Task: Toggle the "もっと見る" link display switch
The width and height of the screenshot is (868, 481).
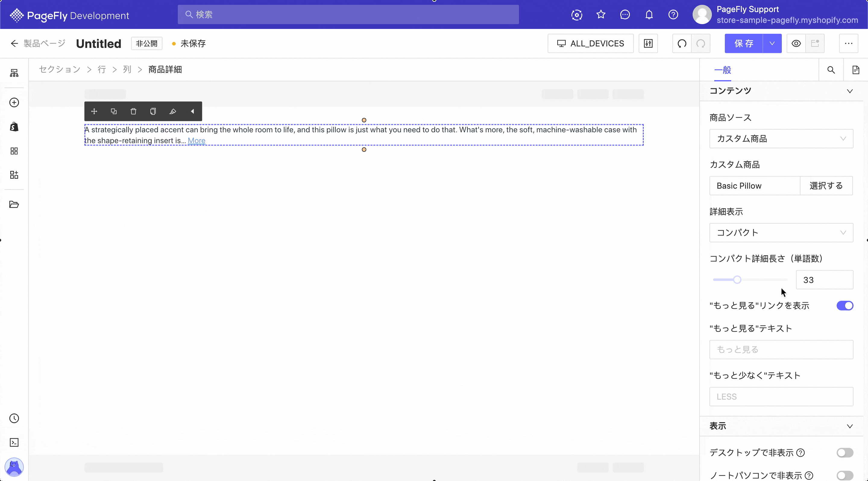Action: pyautogui.click(x=845, y=306)
